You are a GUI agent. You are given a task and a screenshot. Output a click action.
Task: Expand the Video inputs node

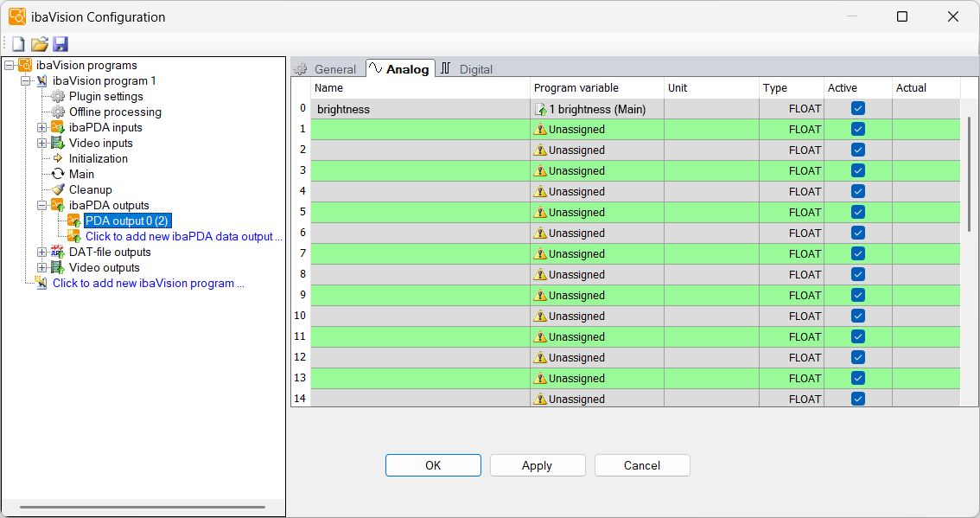pos(41,144)
